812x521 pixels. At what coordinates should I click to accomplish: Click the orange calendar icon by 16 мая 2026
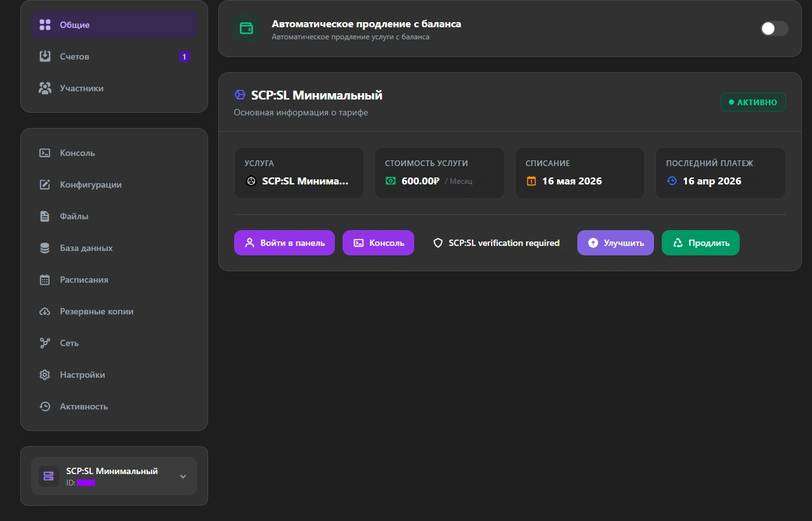pyautogui.click(x=532, y=181)
